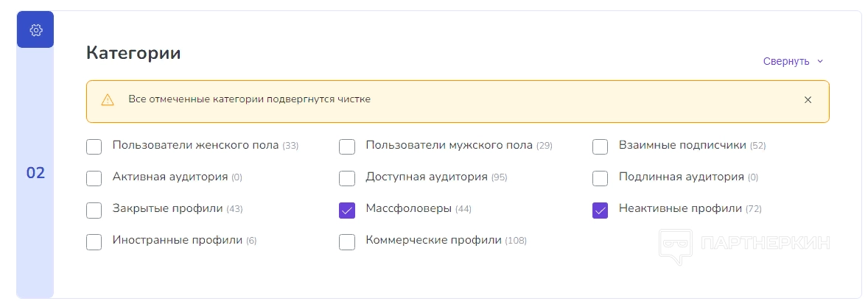868x304 pixels.
Task: Dismiss the yellow warning banner
Action: 808,100
